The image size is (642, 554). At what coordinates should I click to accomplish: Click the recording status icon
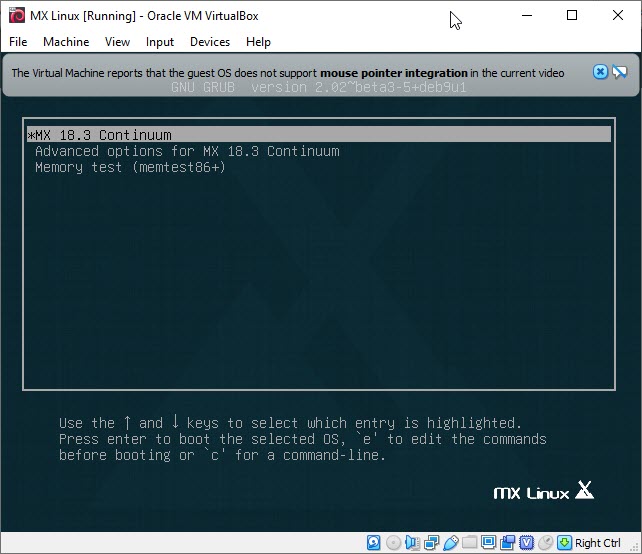(x=508, y=543)
